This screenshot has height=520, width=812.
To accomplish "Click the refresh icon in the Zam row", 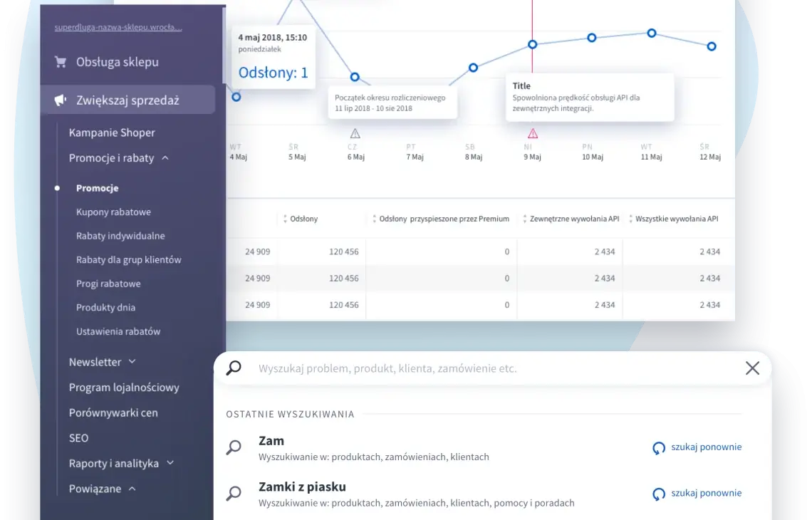I will (x=658, y=448).
